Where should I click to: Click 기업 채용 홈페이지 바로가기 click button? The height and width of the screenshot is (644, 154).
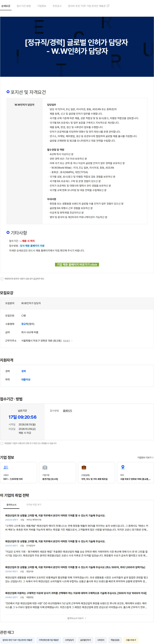coord(77,265)
